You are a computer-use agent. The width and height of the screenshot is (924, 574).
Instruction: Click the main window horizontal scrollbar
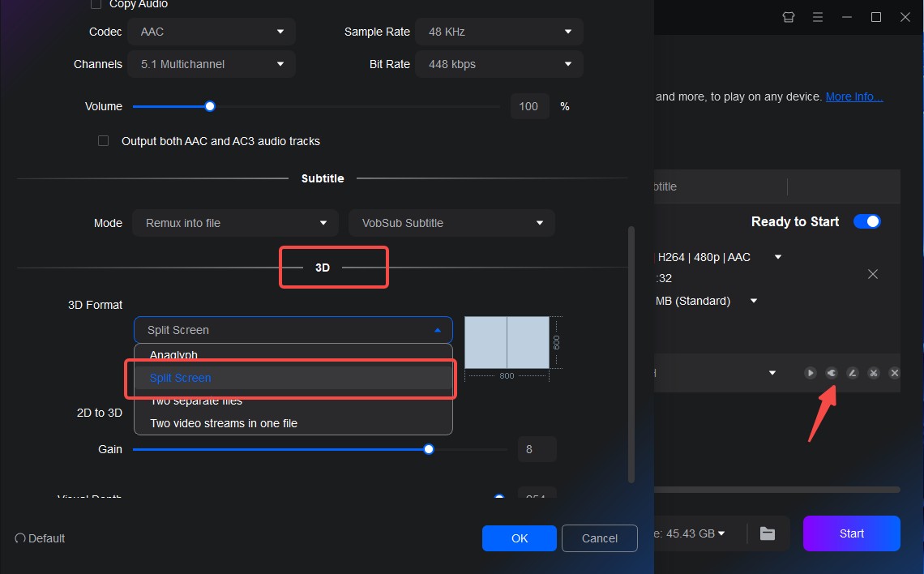[776, 490]
